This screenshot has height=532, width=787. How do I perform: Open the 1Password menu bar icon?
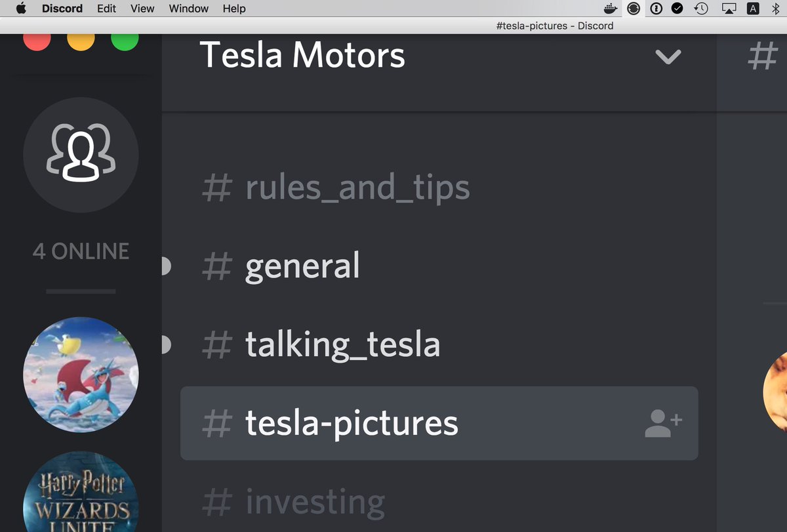point(656,9)
